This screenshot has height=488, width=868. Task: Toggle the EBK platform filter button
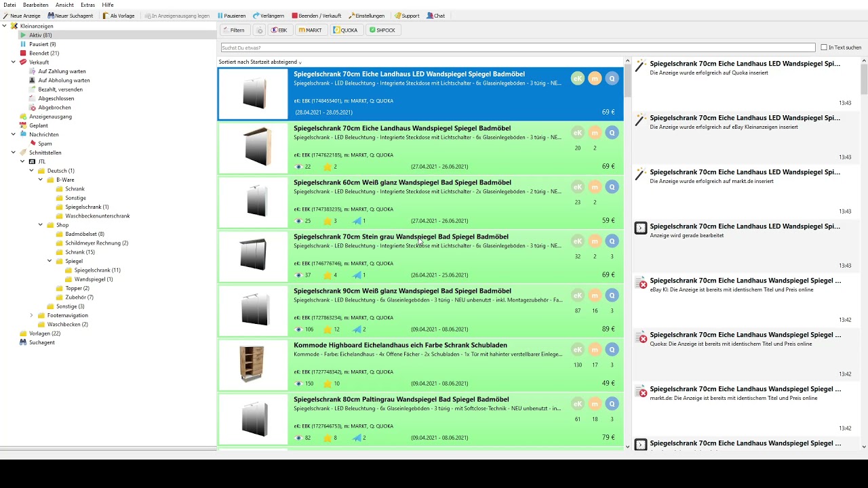click(x=279, y=30)
